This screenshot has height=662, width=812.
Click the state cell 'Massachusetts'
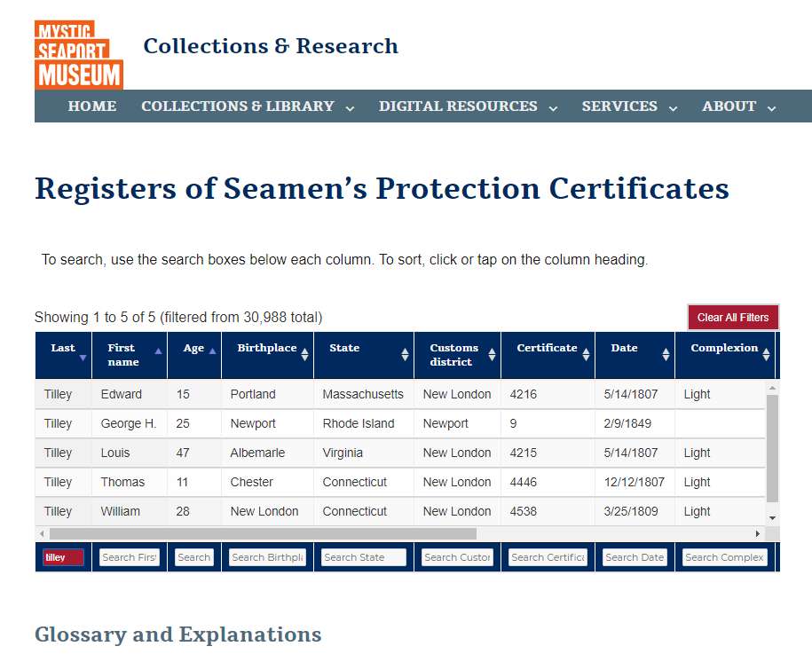363,394
